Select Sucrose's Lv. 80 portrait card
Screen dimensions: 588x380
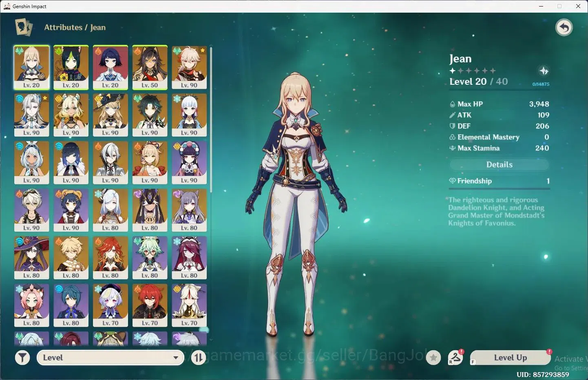click(150, 258)
